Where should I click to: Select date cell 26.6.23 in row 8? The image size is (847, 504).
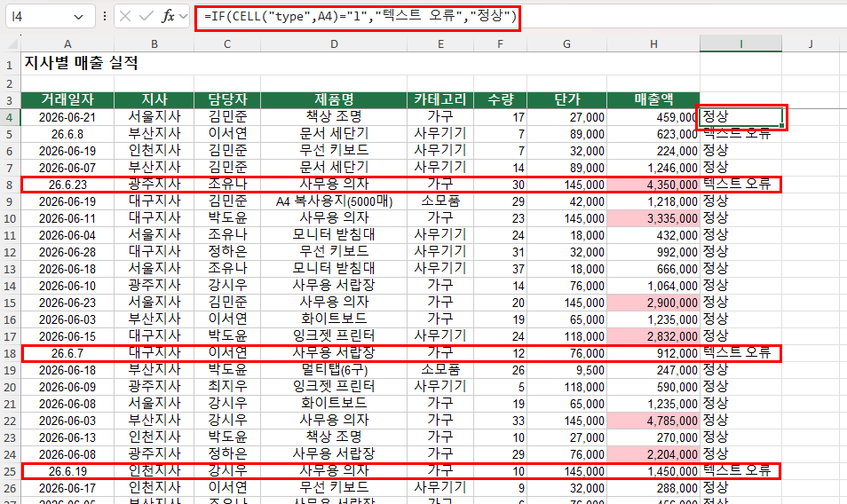coord(67,185)
